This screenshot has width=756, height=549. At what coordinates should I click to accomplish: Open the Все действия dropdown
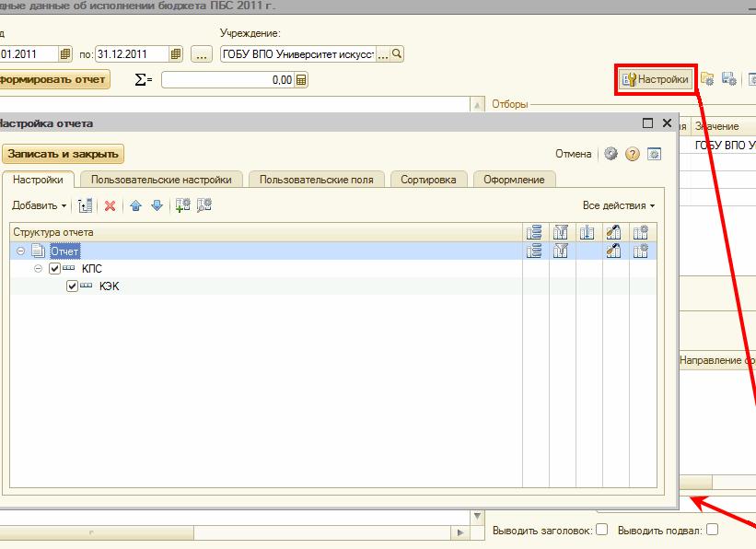click(x=619, y=205)
